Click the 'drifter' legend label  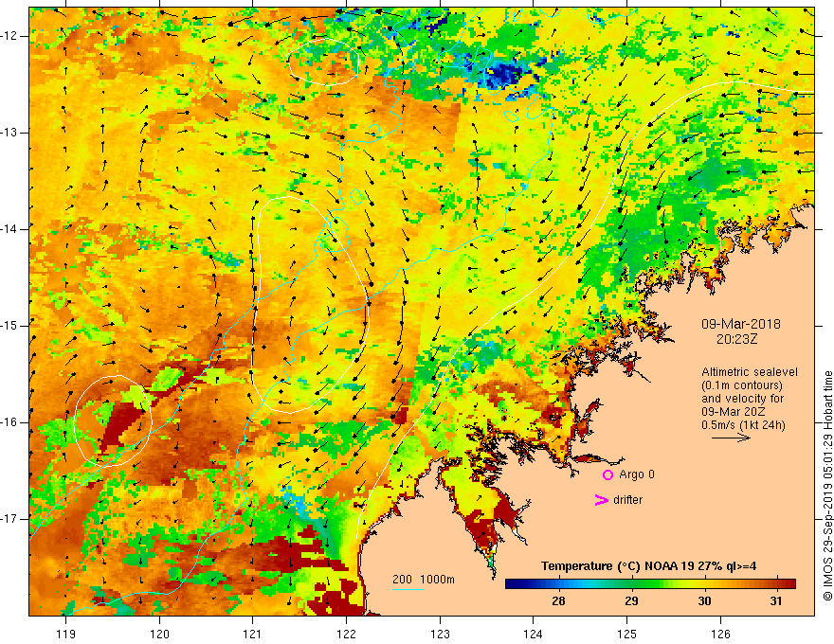627,500
